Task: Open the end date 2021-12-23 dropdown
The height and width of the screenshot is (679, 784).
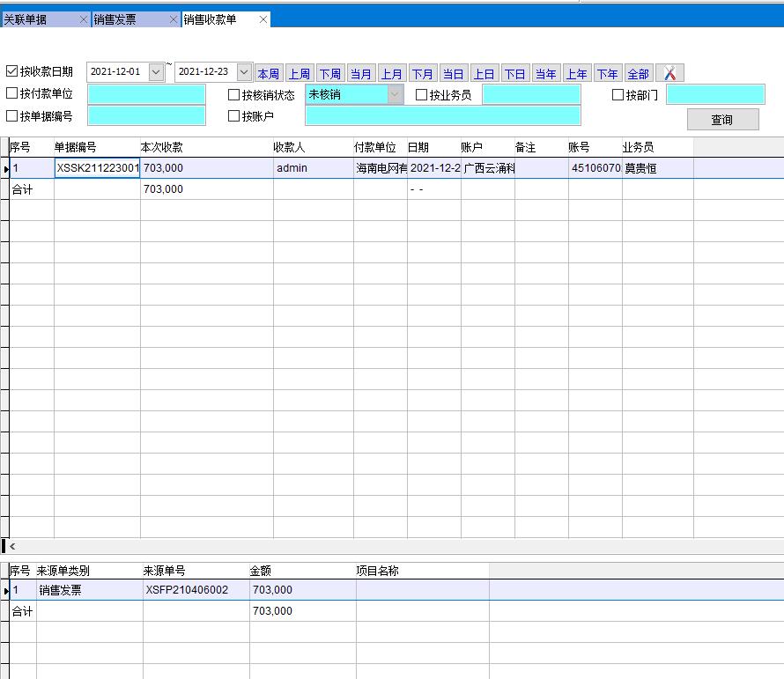Action: 244,72
